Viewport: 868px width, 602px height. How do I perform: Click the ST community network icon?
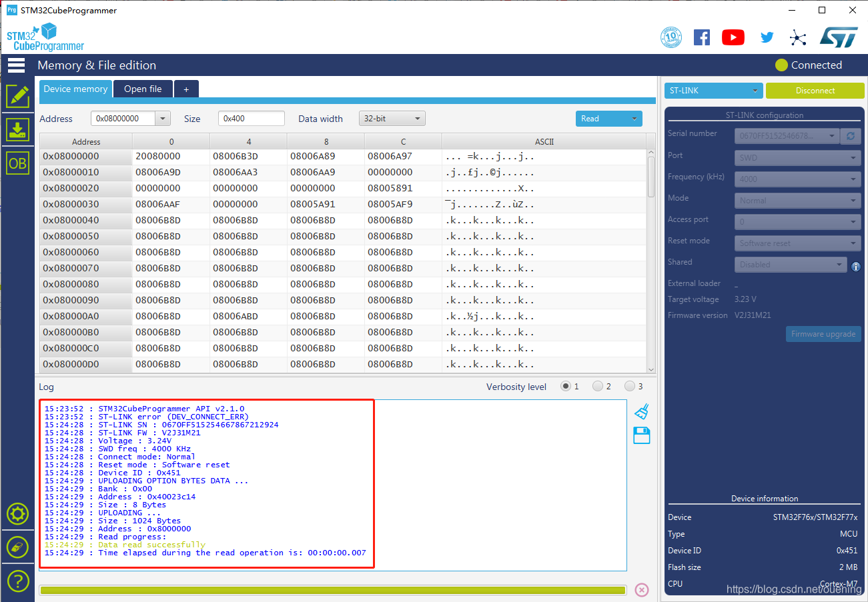pos(798,38)
